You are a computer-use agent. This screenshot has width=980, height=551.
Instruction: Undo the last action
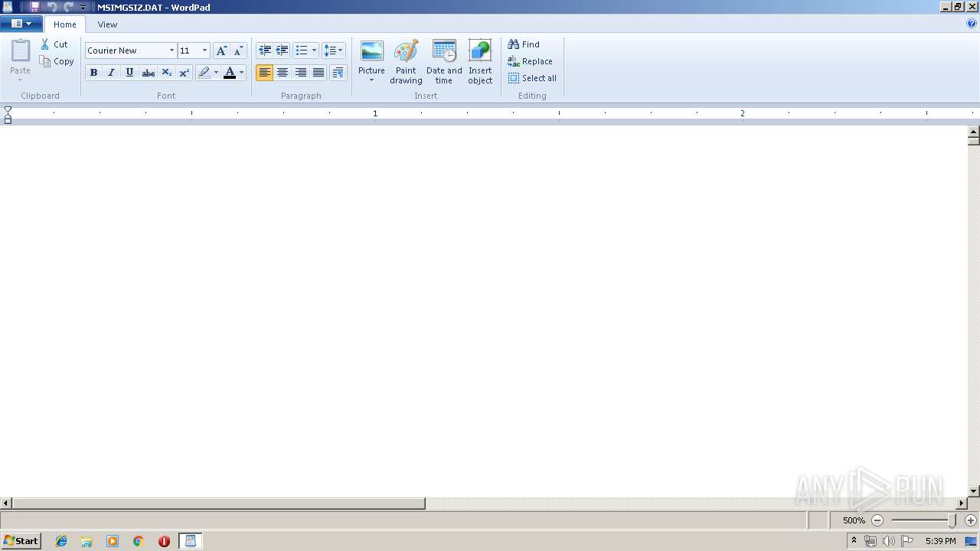click(52, 7)
